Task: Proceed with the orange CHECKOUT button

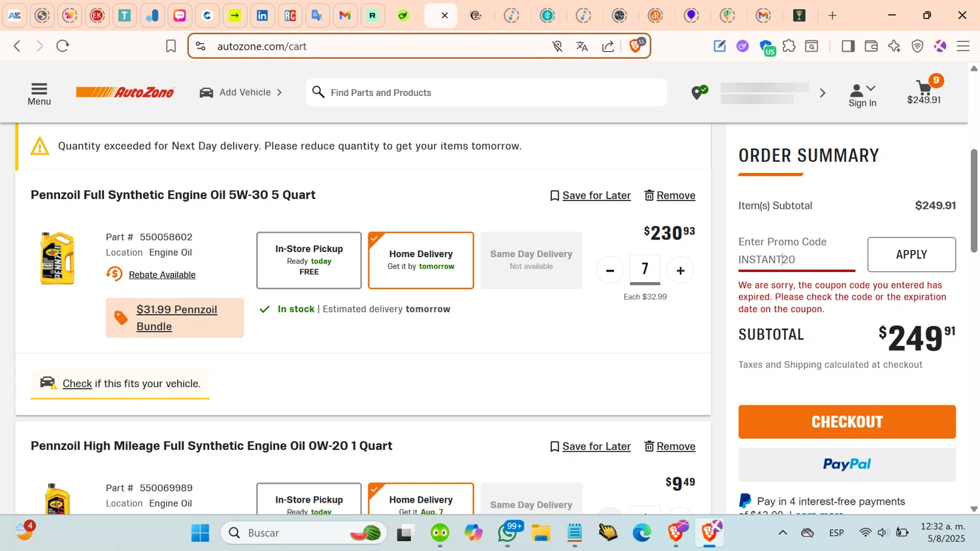Action: click(847, 422)
